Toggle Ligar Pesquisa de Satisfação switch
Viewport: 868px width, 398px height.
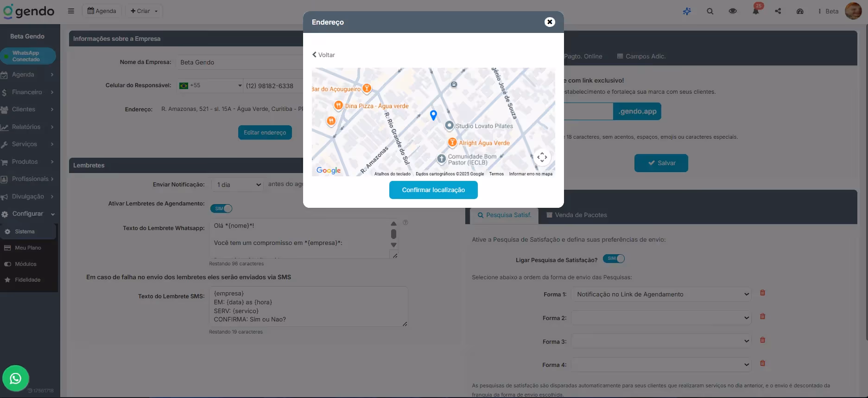tap(614, 259)
